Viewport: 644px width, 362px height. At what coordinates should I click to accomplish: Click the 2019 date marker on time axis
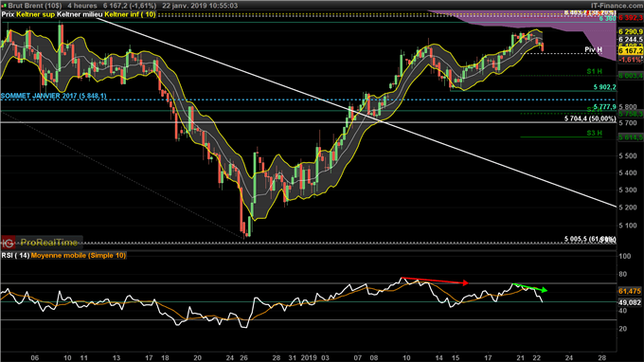point(309,357)
